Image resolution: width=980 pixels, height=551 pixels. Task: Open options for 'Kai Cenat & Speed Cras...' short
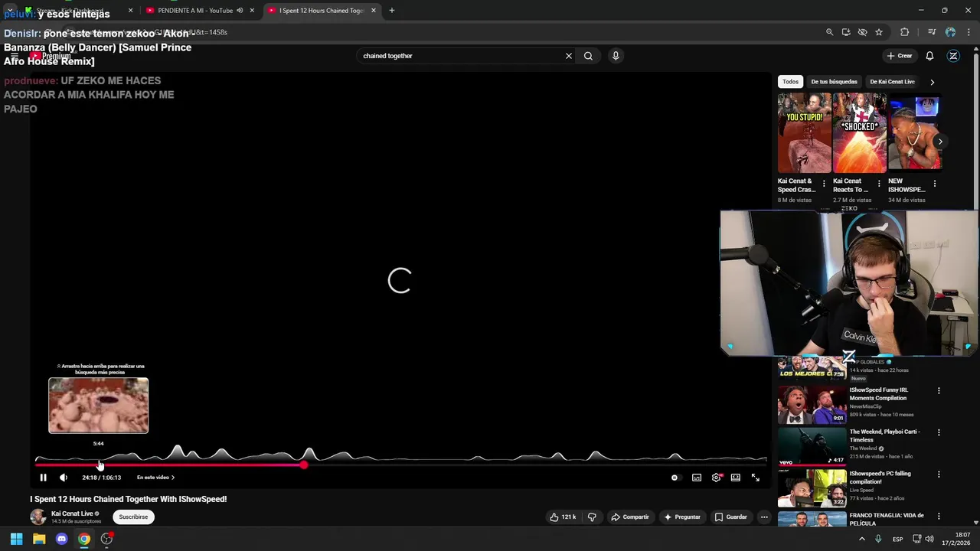[x=824, y=184]
